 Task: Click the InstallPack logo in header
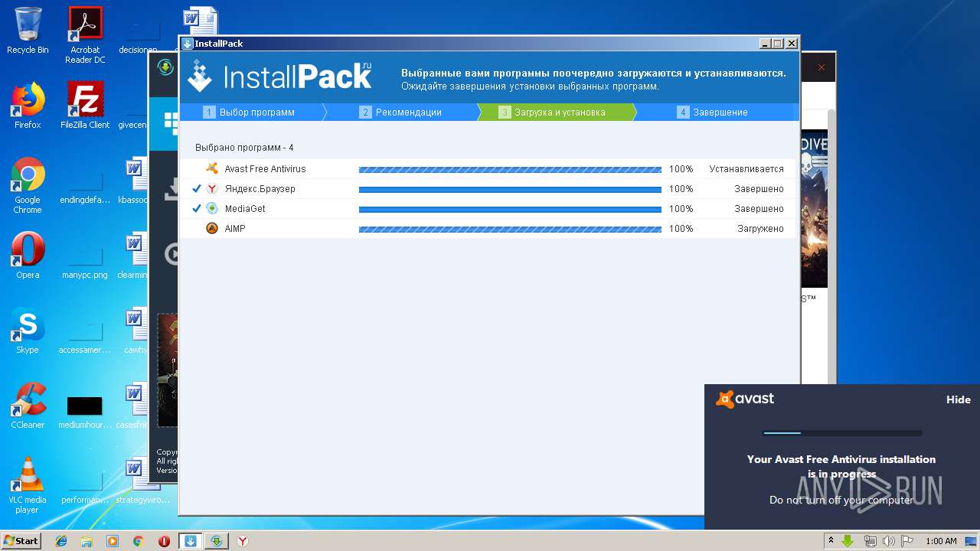pyautogui.click(x=280, y=77)
